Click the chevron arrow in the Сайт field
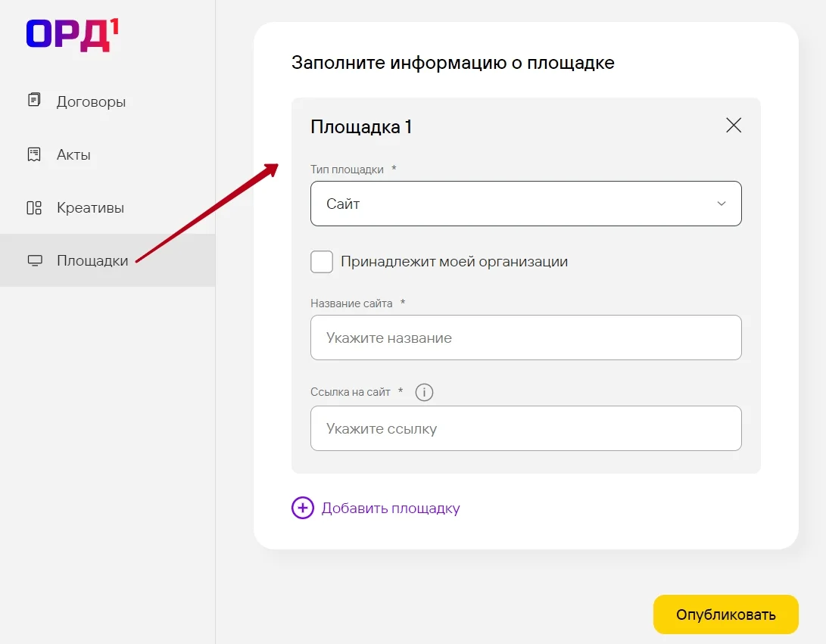Screen dimensions: 826x644 (x=721, y=204)
